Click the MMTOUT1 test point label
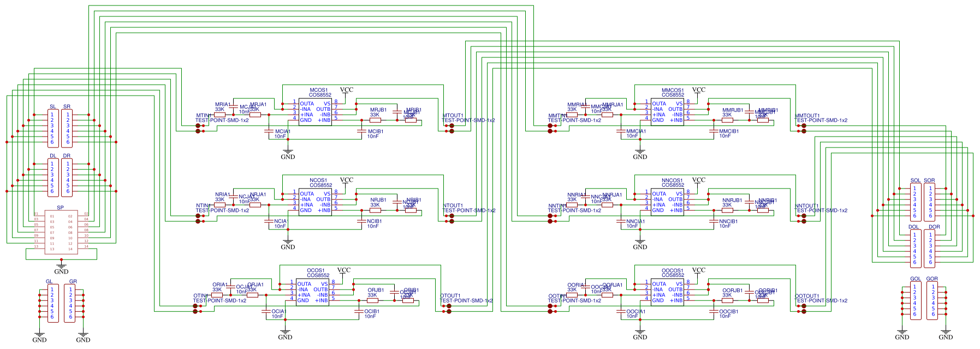 pos(807,116)
